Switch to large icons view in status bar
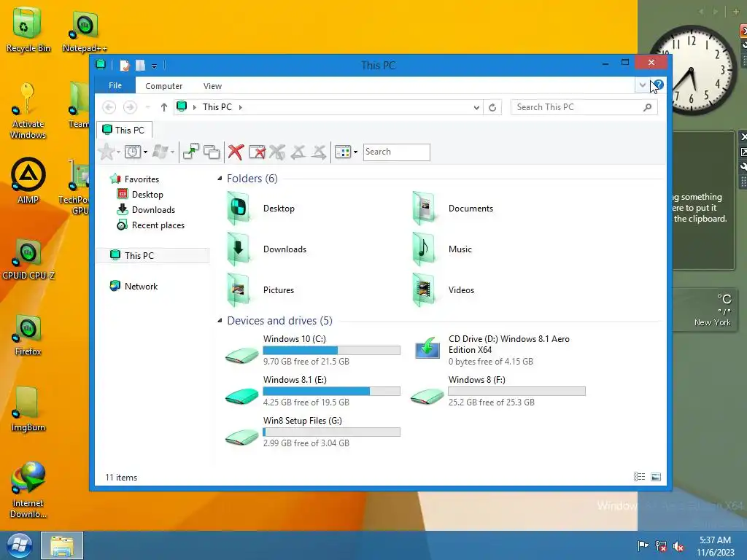This screenshot has width=747, height=560. click(x=656, y=477)
